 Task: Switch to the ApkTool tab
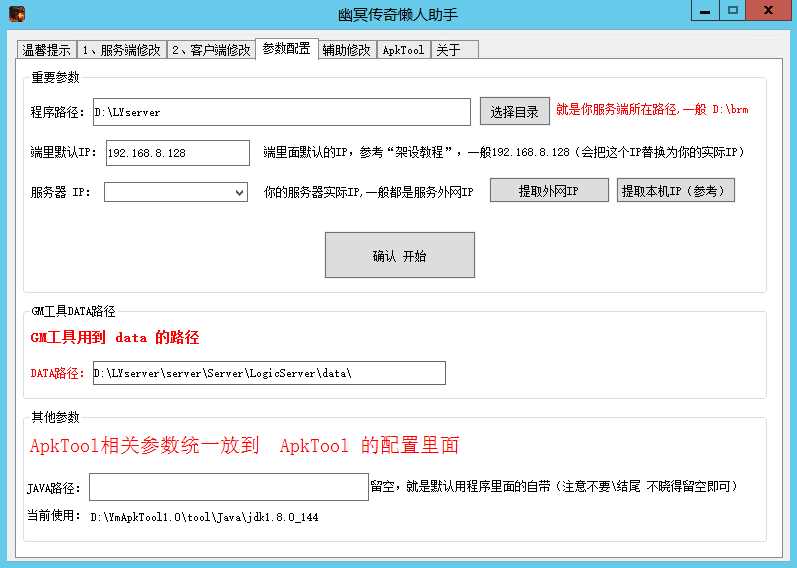(x=403, y=50)
